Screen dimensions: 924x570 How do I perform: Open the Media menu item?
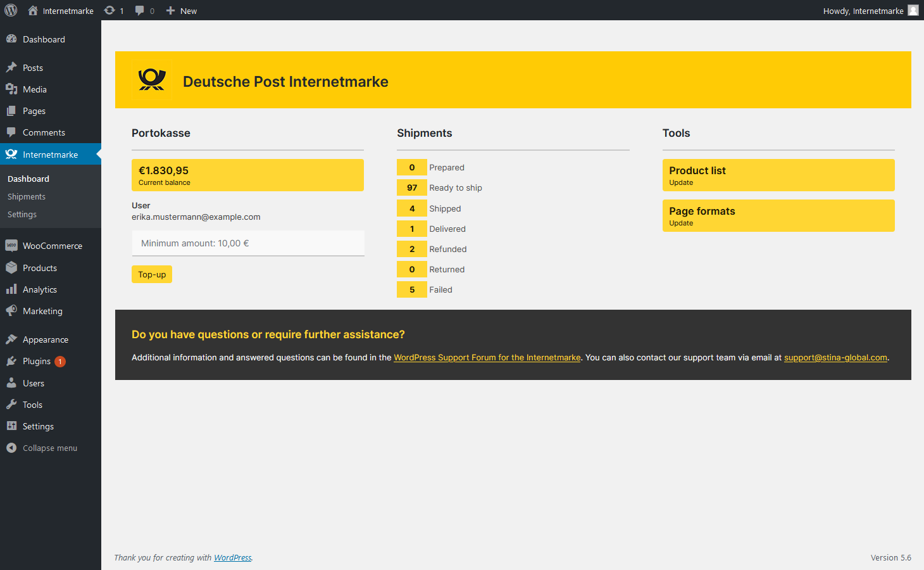pyautogui.click(x=51, y=89)
